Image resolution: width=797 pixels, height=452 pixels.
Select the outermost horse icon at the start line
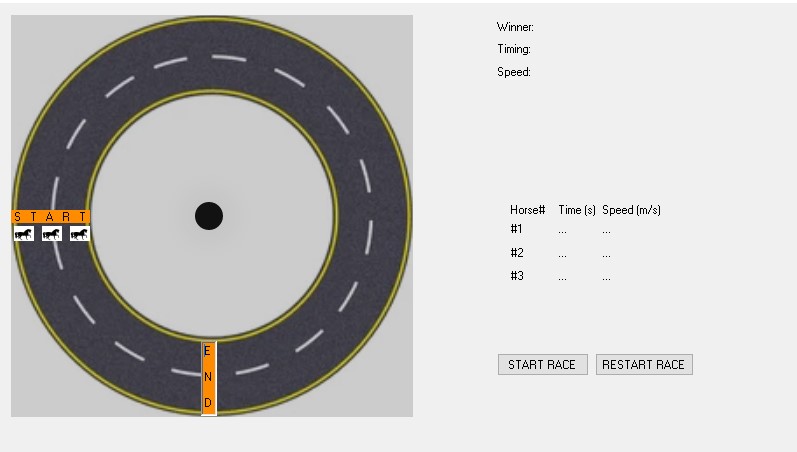(24, 234)
